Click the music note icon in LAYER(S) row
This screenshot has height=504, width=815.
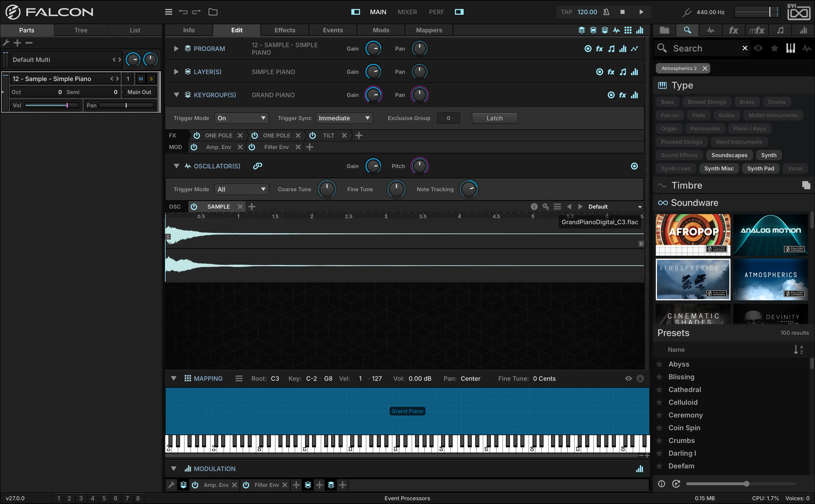(623, 72)
